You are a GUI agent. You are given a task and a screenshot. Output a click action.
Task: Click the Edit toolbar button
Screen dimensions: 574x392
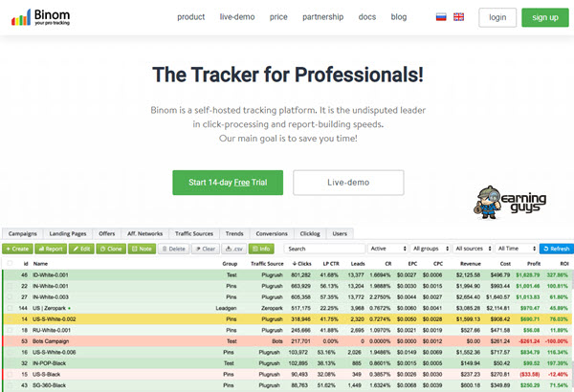coord(82,249)
